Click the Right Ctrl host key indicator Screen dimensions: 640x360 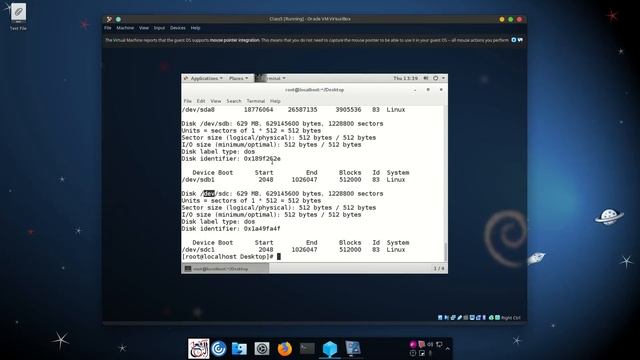click(x=511, y=318)
